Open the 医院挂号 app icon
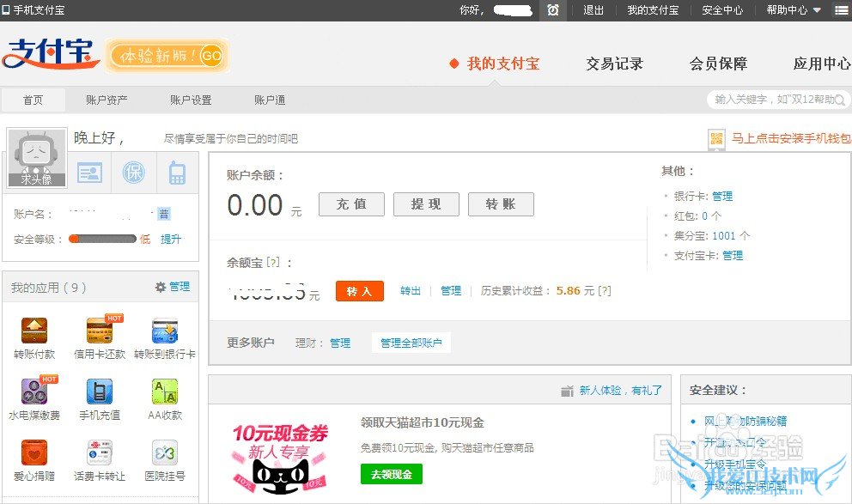This screenshot has width=852, height=504. click(165, 452)
